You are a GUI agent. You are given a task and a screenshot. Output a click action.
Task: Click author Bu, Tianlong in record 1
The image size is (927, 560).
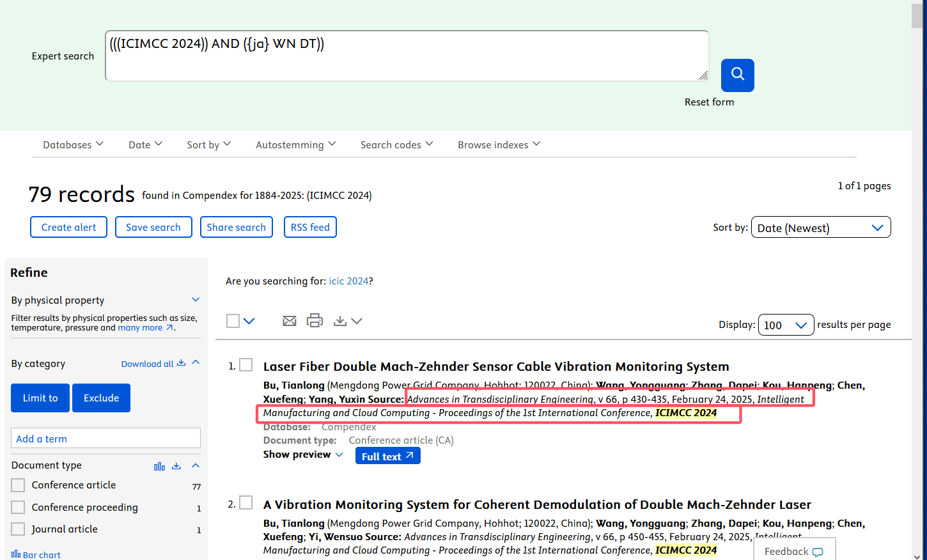click(294, 385)
